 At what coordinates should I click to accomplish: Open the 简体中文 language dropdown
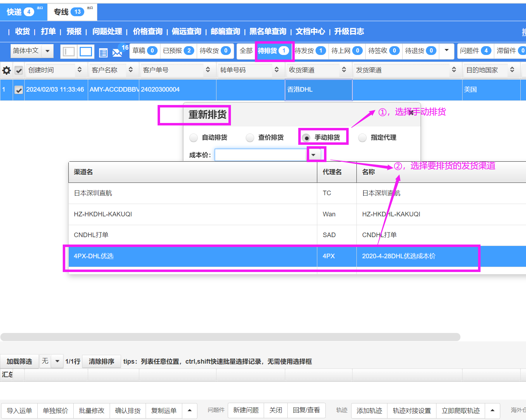pyautogui.click(x=47, y=51)
